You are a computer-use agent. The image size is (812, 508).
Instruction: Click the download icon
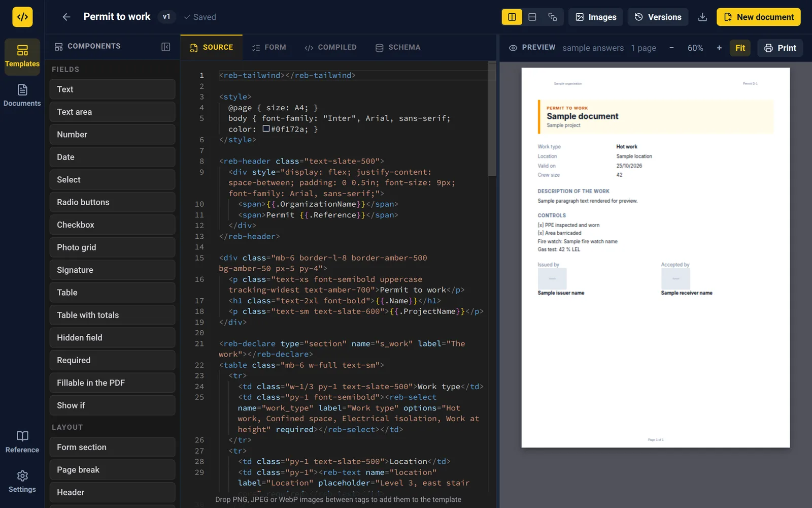pos(702,17)
